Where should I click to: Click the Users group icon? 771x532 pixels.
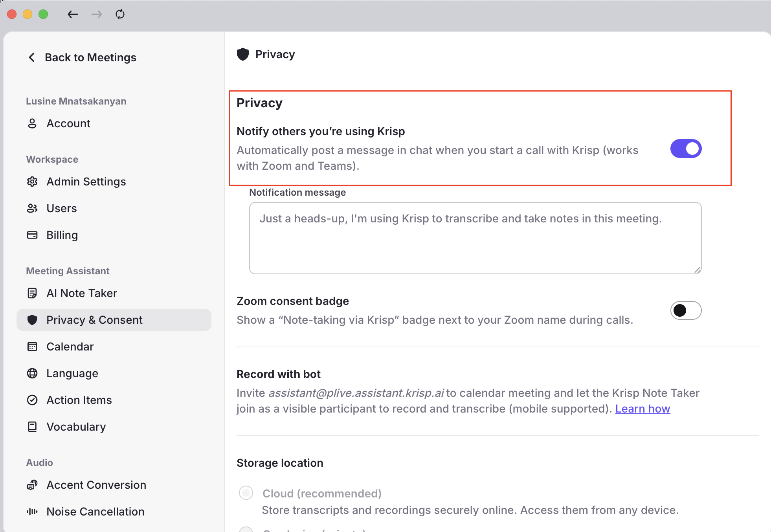[32, 208]
